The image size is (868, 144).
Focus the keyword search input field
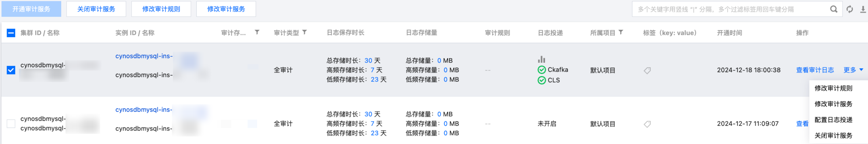pos(730,9)
